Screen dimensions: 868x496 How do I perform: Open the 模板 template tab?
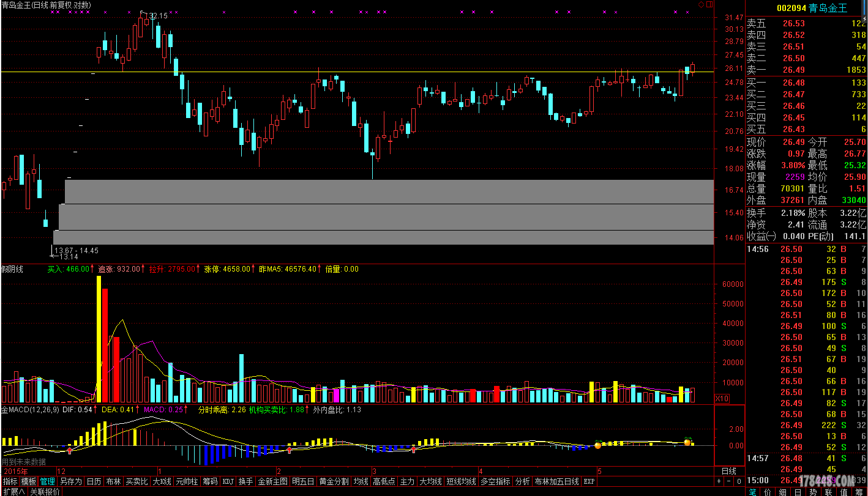[29, 481]
